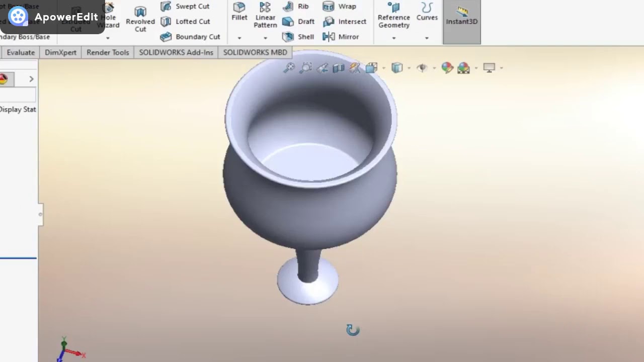This screenshot has width=644, height=362.
Task: Click Zoom to Area magnifier icon
Action: (x=305, y=68)
